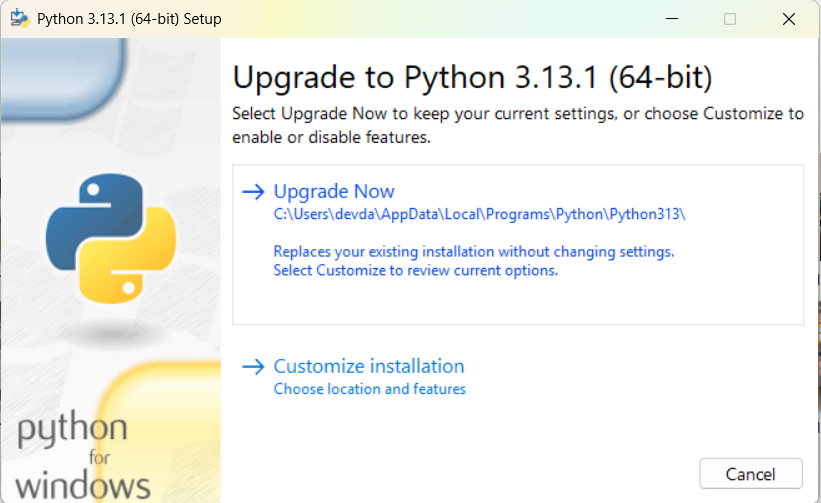Click 'Replaces your existing installation' description

[x=474, y=252]
